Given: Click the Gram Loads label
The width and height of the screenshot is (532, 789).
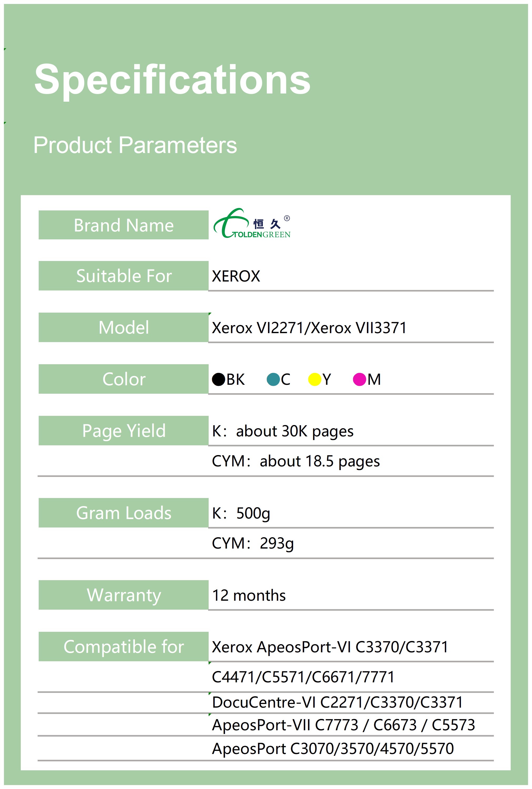Looking at the screenshot, I should 123,513.
